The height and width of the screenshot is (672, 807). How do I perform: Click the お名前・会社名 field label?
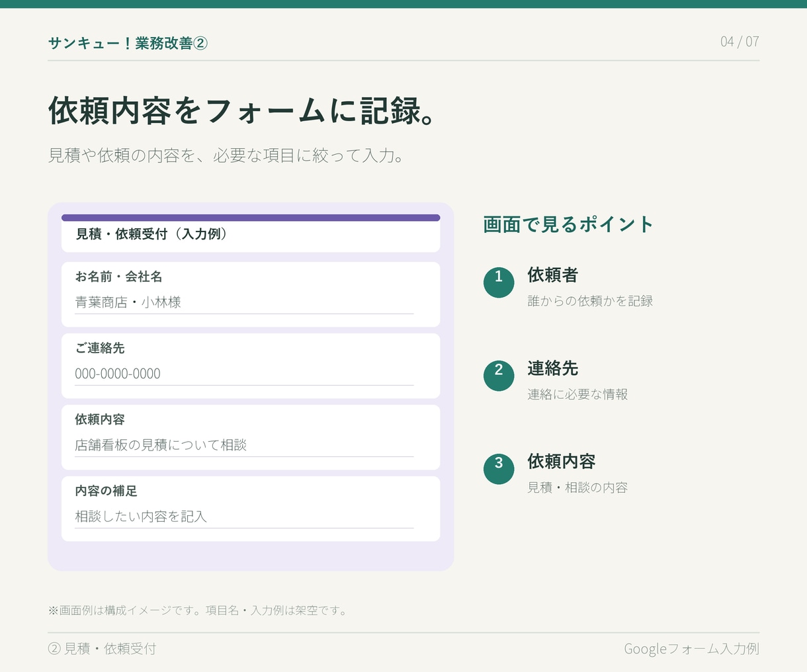click(118, 276)
